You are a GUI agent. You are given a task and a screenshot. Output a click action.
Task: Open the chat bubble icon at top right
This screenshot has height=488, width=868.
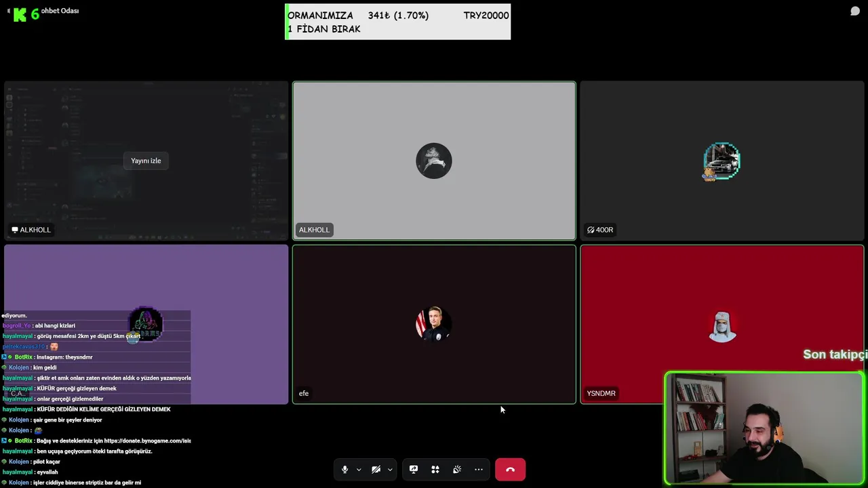(x=855, y=11)
